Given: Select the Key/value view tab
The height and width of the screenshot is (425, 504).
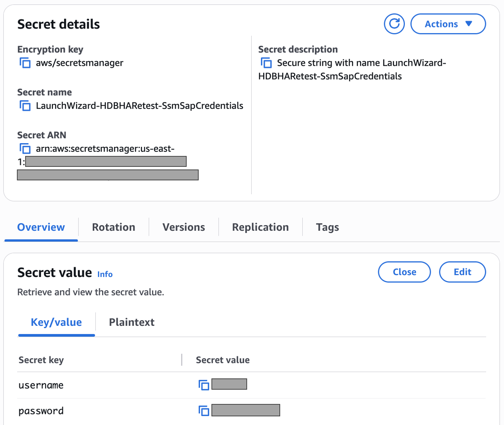Looking at the screenshot, I should coord(56,322).
